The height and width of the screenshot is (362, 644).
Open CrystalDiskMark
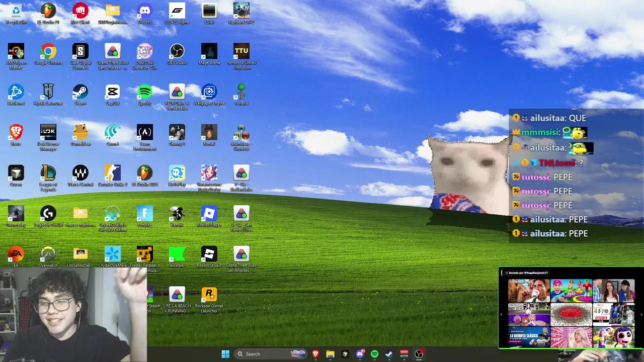click(x=112, y=257)
